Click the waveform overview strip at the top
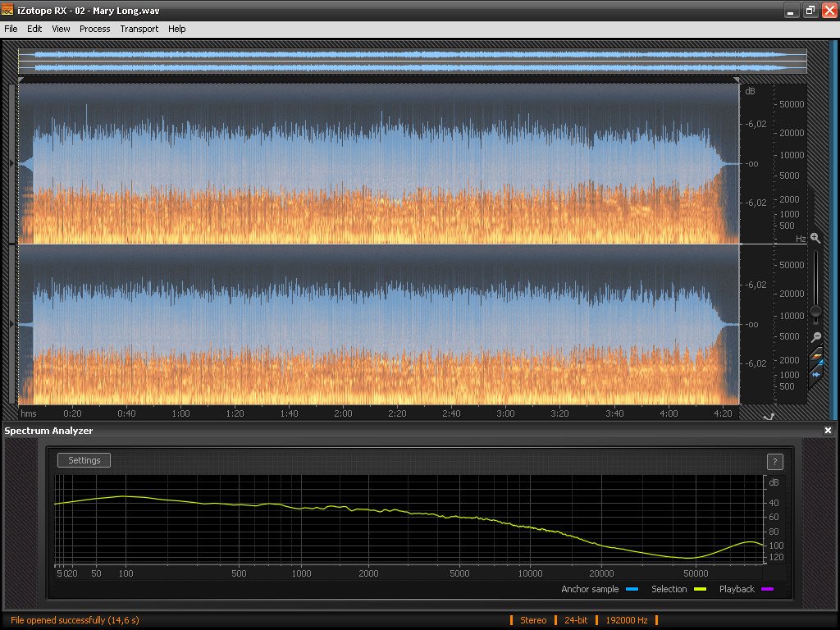Image resolution: width=840 pixels, height=630 pixels. pos(410,62)
